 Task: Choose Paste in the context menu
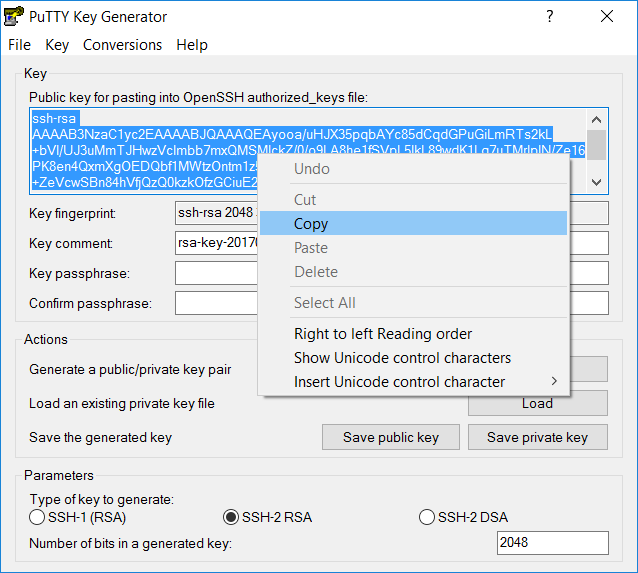[413, 247]
